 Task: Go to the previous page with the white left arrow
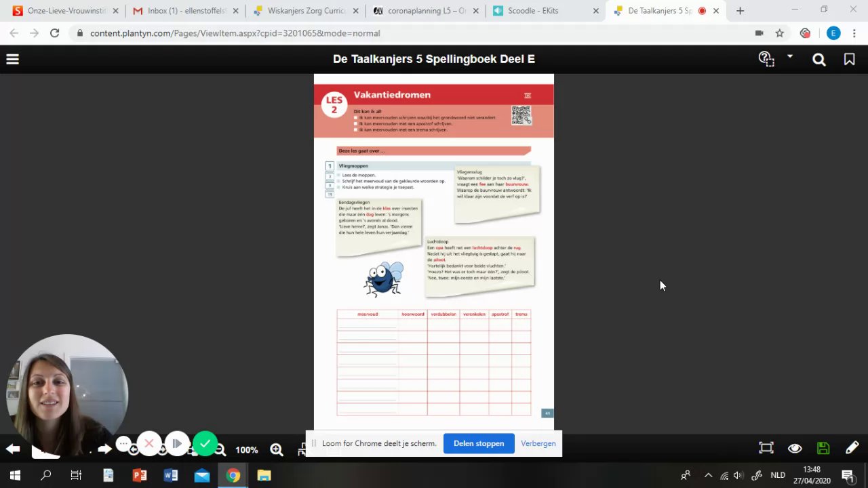point(13,449)
